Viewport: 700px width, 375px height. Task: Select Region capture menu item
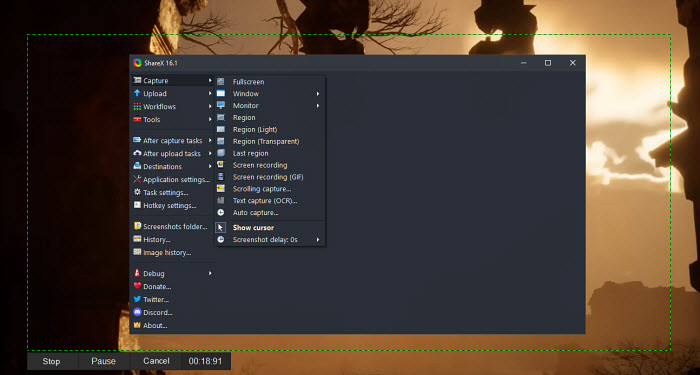pyautogui.click(x=270, y=117)
